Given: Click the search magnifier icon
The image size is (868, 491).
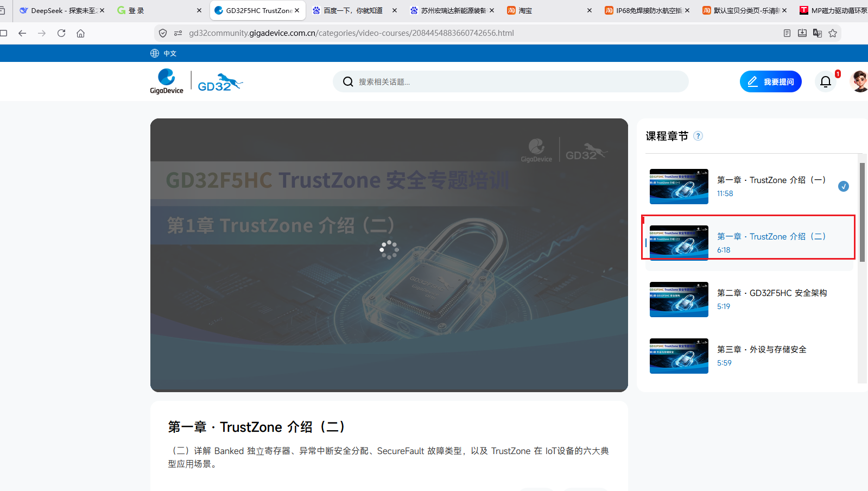Looking at the screenshot, I should [348, 82].
